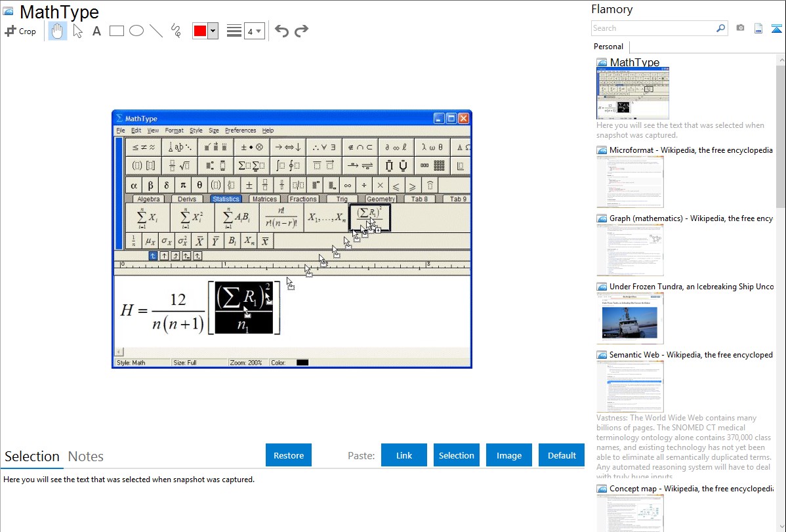Screen dimensions: 786x532
Task: Click the document page icon in Flamory header
Action: pos(758,28)
